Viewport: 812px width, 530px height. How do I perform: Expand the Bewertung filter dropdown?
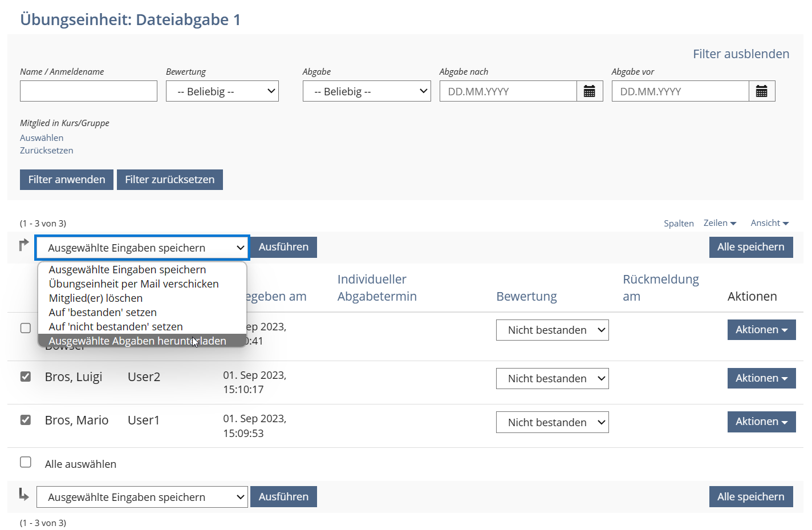(x=222, y=91)
